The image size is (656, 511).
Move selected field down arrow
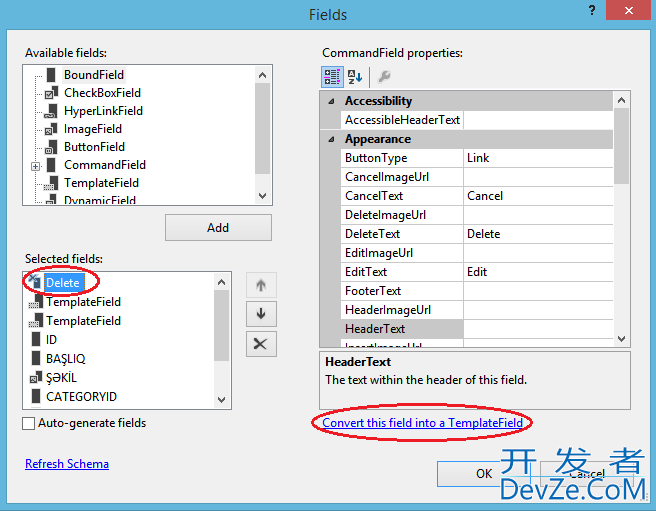[261, 313]
